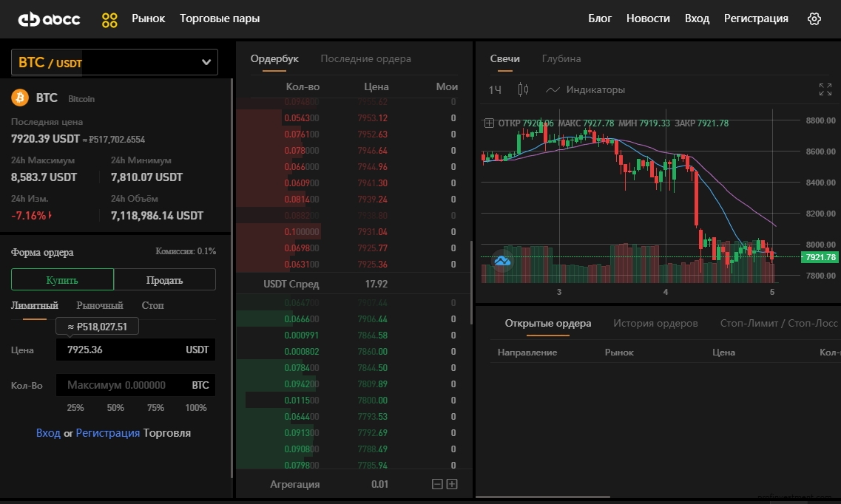
Task: Click the Цена order book column header
Action: [376, 86]
